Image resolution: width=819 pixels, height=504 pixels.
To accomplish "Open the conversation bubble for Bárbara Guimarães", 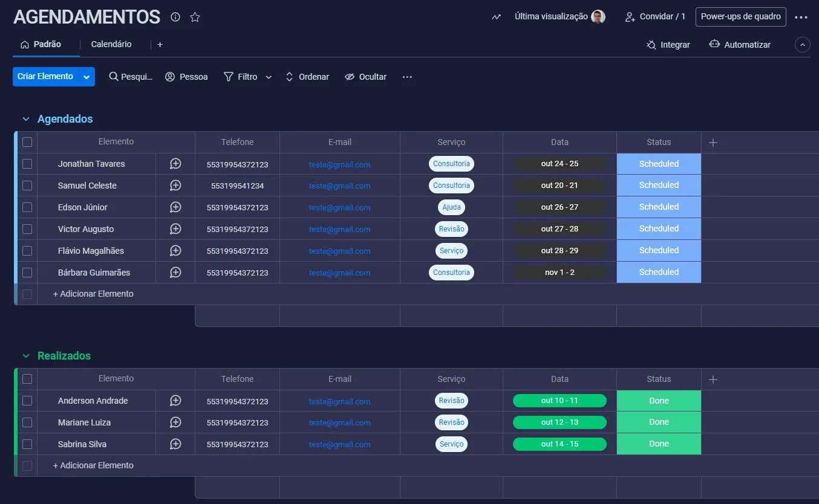I will coord(175,273).
